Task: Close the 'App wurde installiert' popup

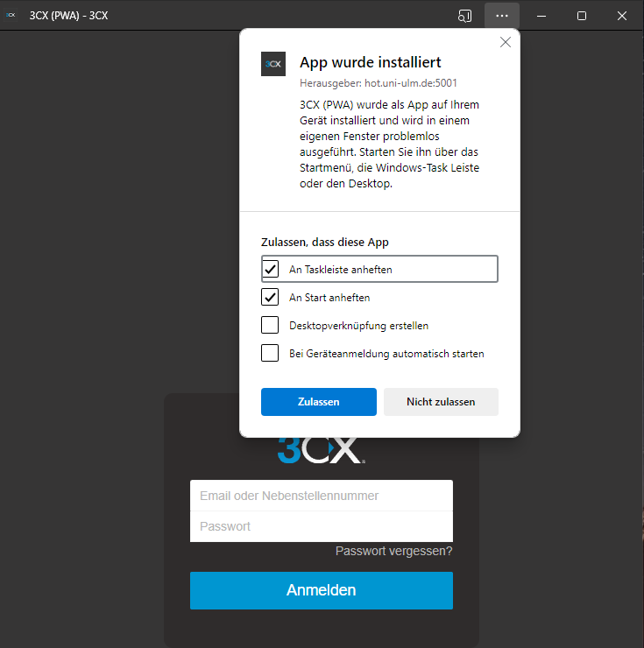Action: tap(505, 42)
